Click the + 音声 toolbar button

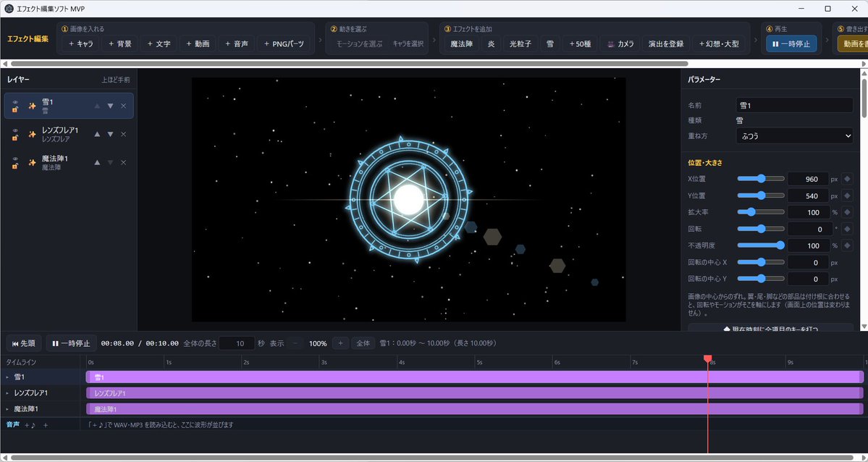pyautogui.click(x=237, y=43)
